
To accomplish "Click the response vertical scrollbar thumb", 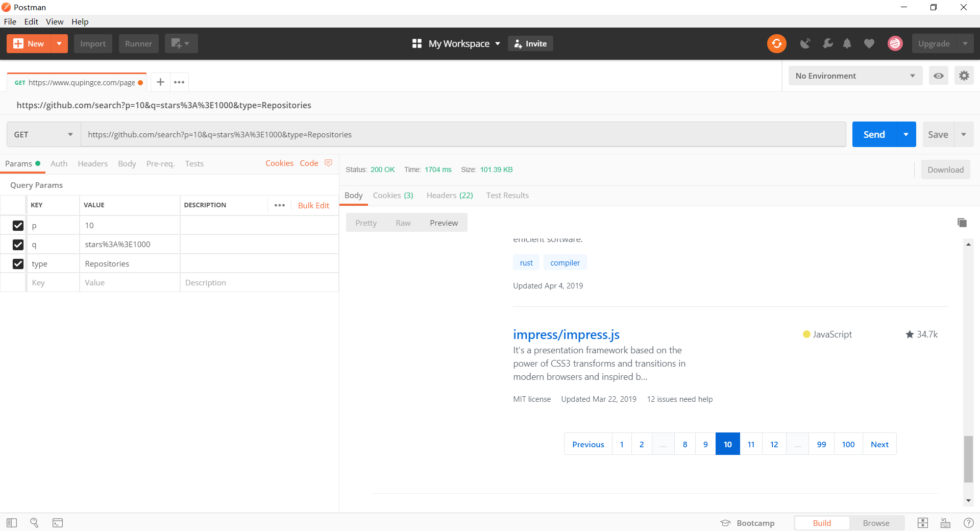I will pyautogui.click(x=968, y=459).
